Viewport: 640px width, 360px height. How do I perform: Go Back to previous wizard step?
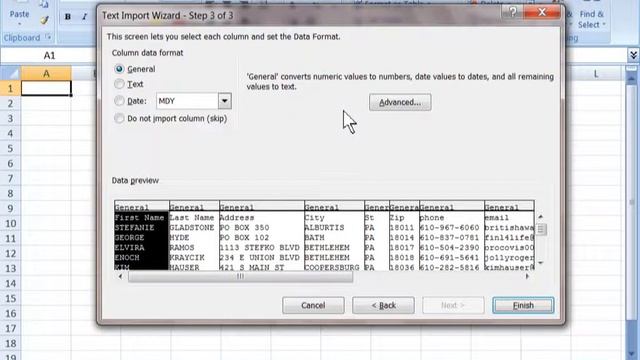pyautogui.click(x=383, y=305)
